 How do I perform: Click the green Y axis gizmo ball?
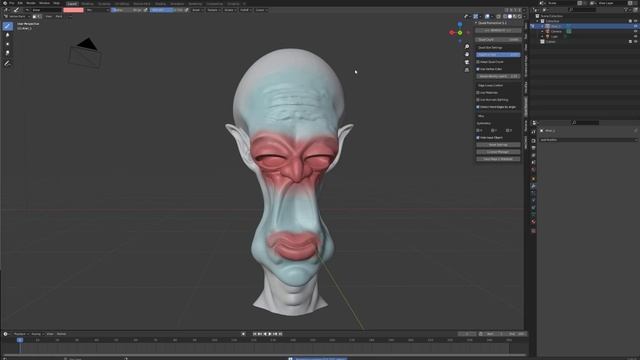coord(460,33)
